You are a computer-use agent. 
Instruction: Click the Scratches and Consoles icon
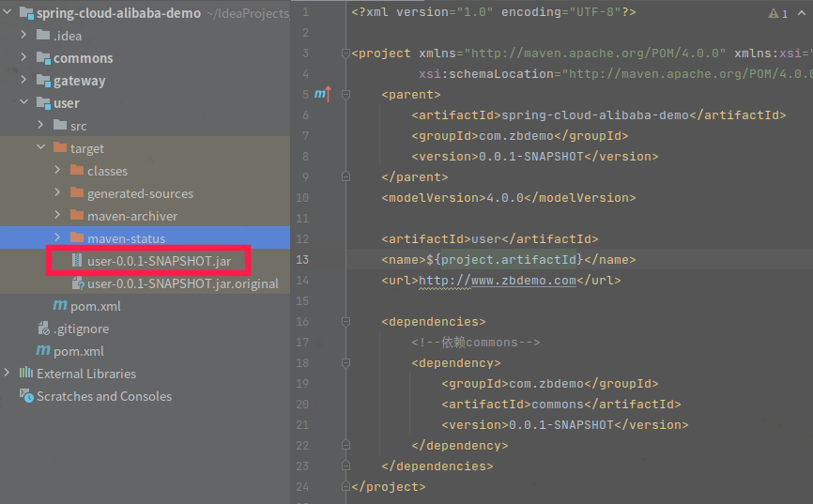click(26, 396)
